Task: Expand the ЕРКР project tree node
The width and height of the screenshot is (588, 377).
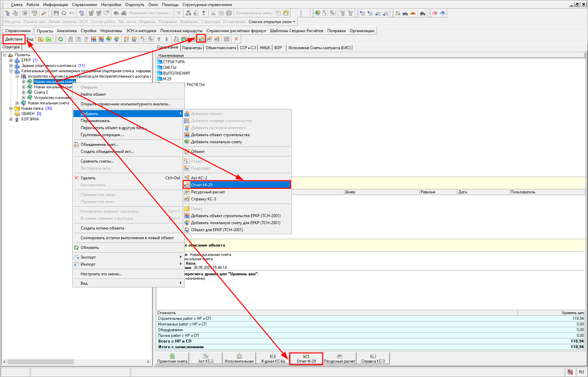Action: click(11, 60)
